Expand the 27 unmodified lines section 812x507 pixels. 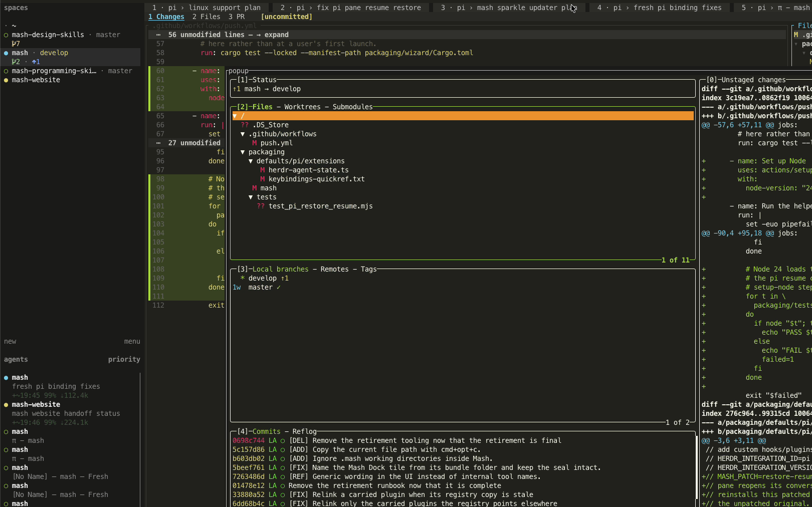194,143
